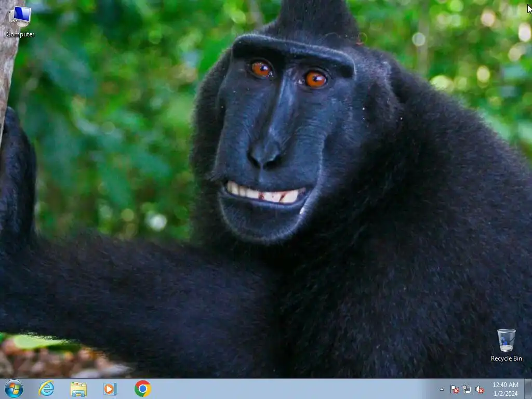Open Windows Explorer folder on the taskbar
The height and width of the screenshot is (399, 532).
[78, 389]
